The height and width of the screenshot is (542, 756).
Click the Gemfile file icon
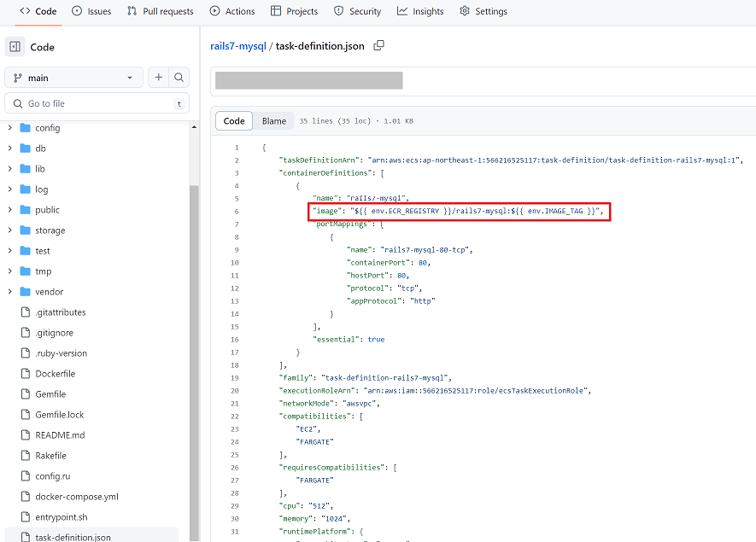coord(26,394)
